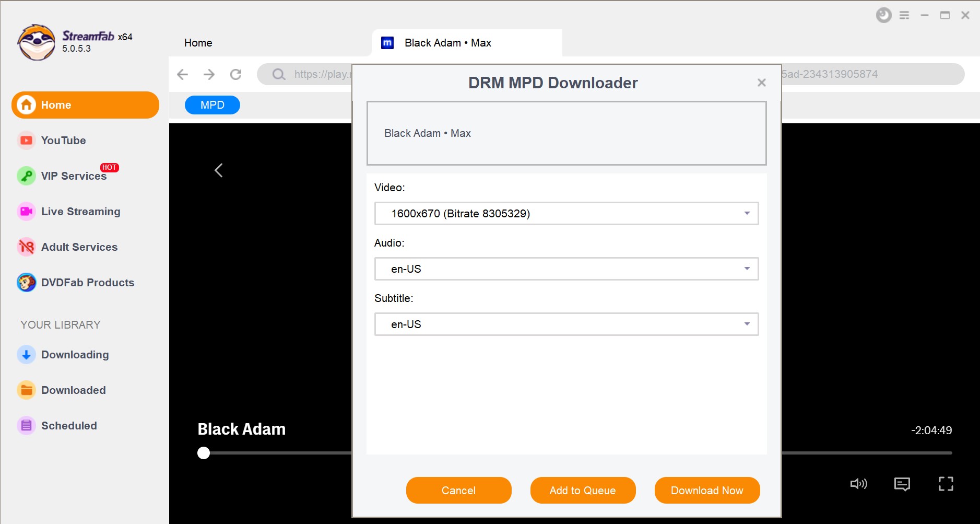
Task: View the Downloading library list
Action: (x=75, y=355)
